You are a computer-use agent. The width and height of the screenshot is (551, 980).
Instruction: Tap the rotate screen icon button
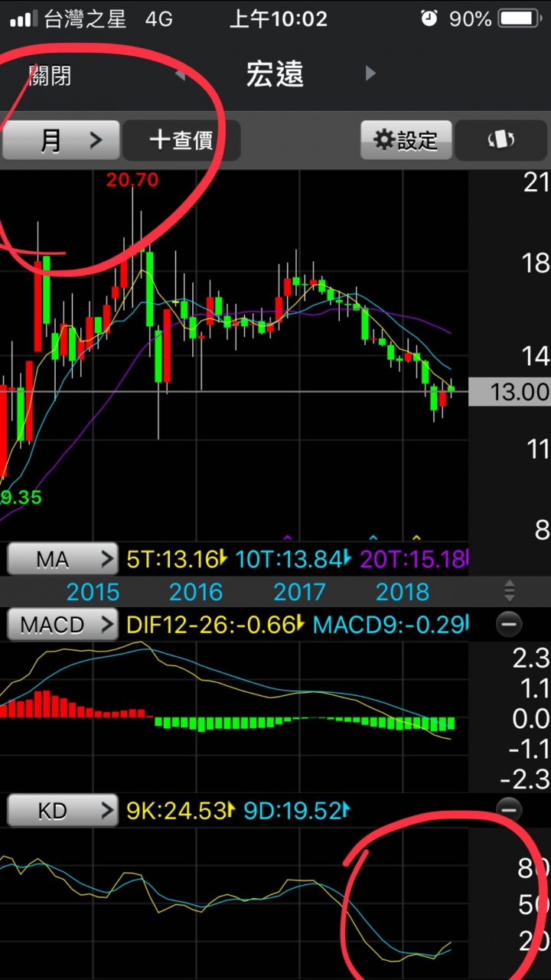point(501,140)
